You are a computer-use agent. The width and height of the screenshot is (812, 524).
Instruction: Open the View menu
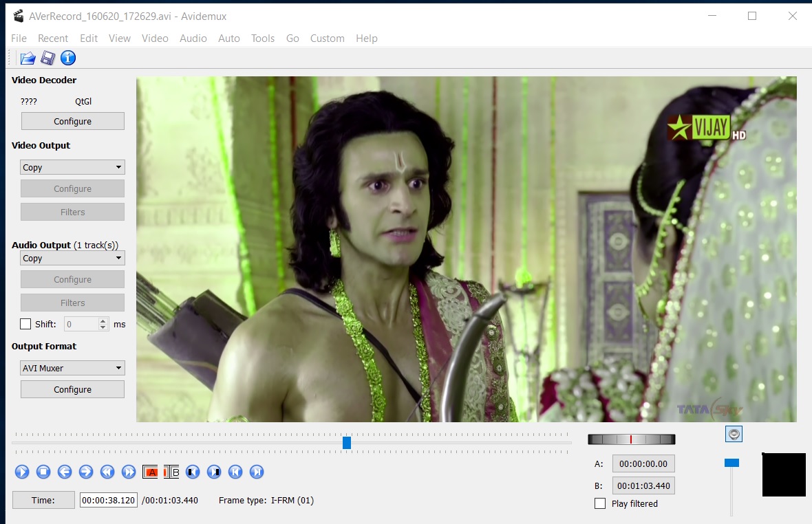(x=120, y=39)
